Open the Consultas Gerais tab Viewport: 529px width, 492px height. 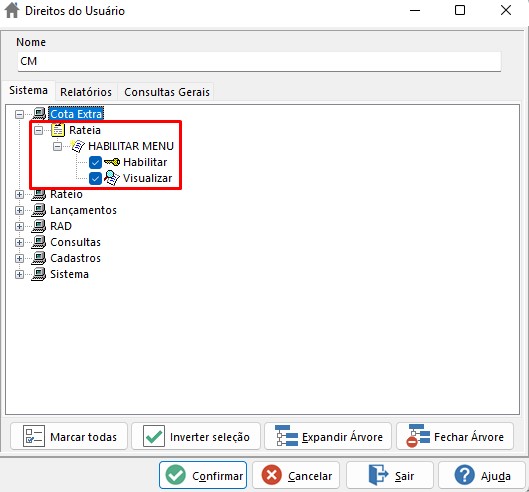[x=167, y=92]
